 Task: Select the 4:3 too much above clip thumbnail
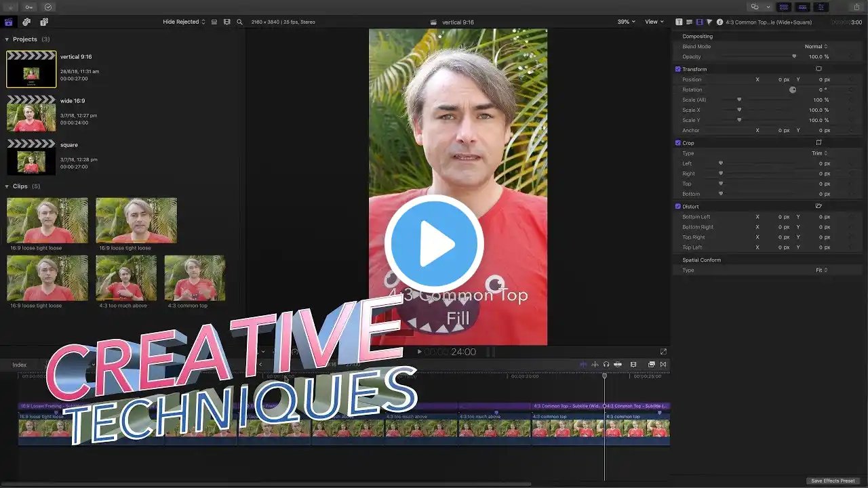126,278
